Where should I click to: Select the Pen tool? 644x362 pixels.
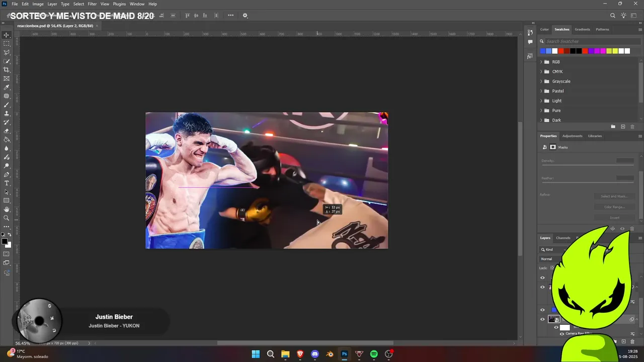(7, 174)
